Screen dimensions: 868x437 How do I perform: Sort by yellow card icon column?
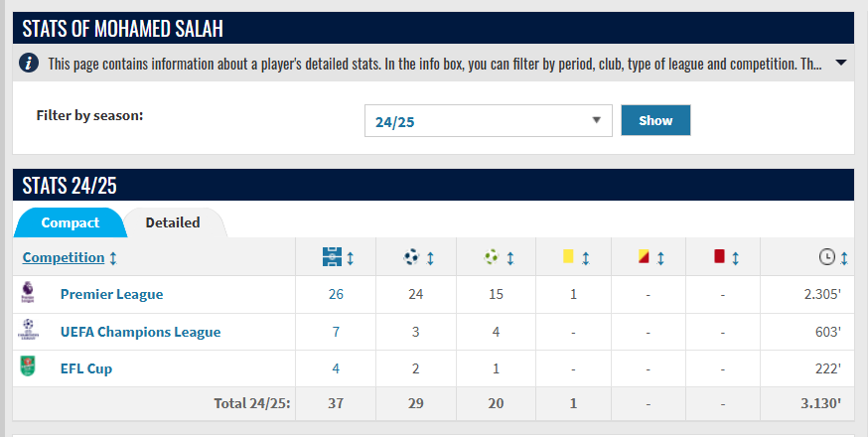coord(568,256)
